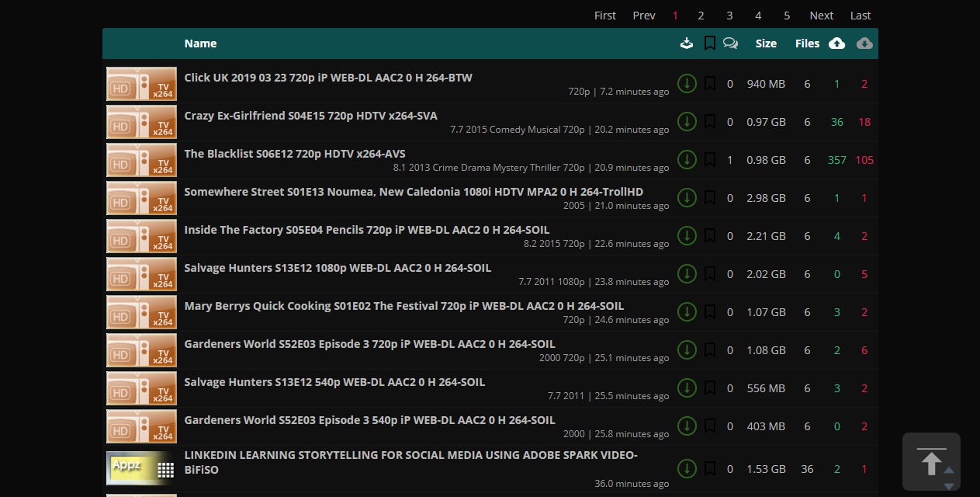Click the Appz category thumbnail
This screenshot has width=980, height=497.
pos(141,468)
